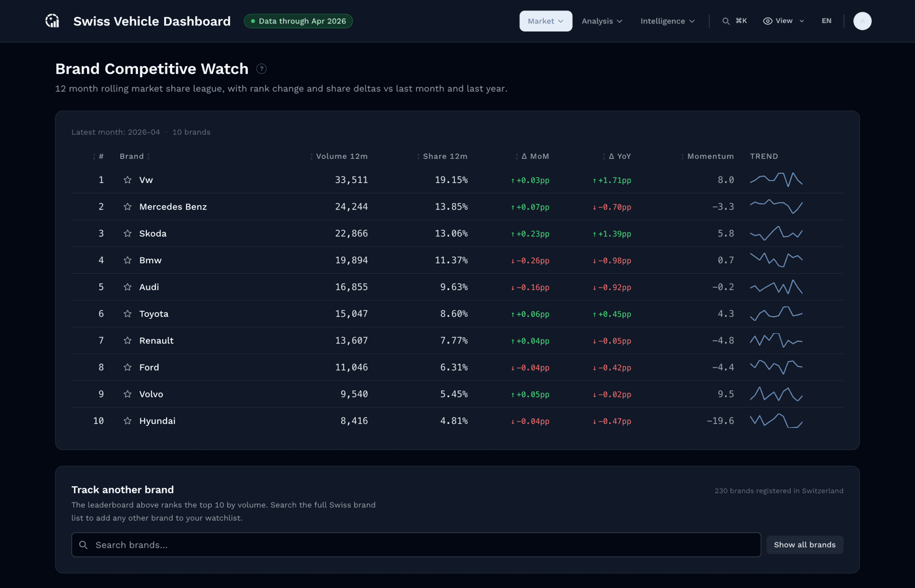Click Vw volume value 33,511
This screenshot has height=588, width=915.
pos(352,180)
